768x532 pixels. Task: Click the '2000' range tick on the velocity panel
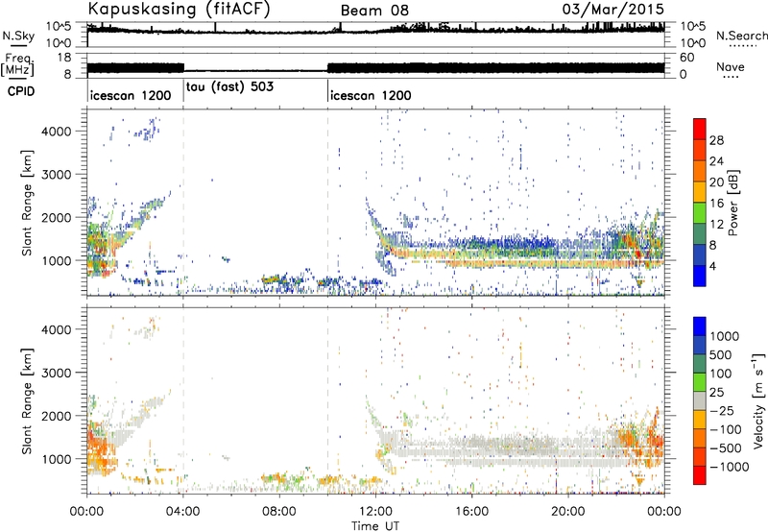(56, 416)
